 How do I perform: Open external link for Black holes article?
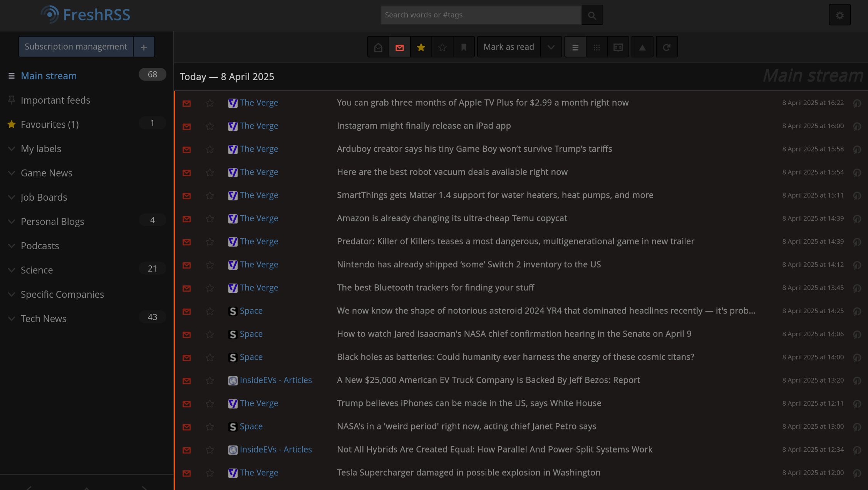click(x=857, y=357)
